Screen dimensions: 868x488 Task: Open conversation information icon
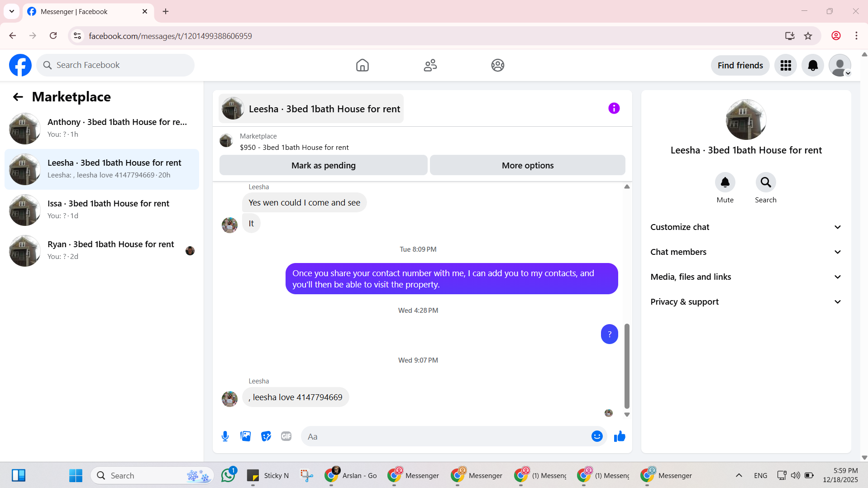[614, 108]
